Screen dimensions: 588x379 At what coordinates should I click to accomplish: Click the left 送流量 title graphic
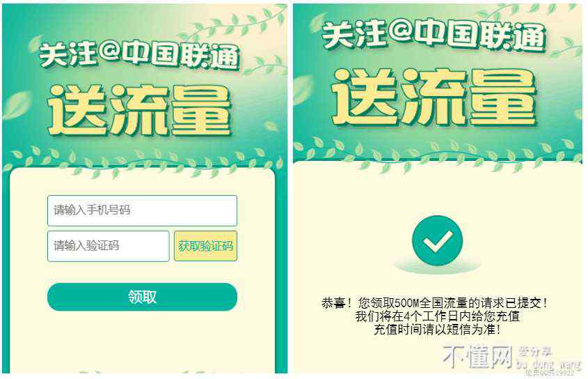pyautogui.click(x=139, y=111)
